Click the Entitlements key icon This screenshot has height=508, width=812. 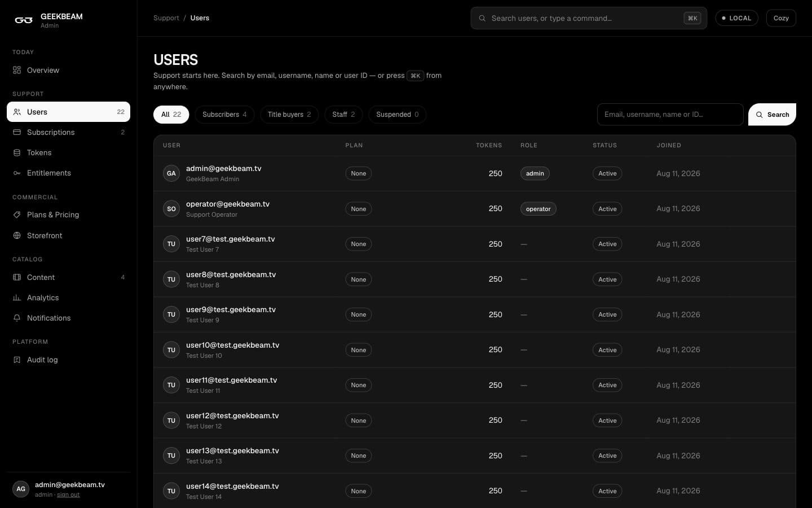click(17, 173)
